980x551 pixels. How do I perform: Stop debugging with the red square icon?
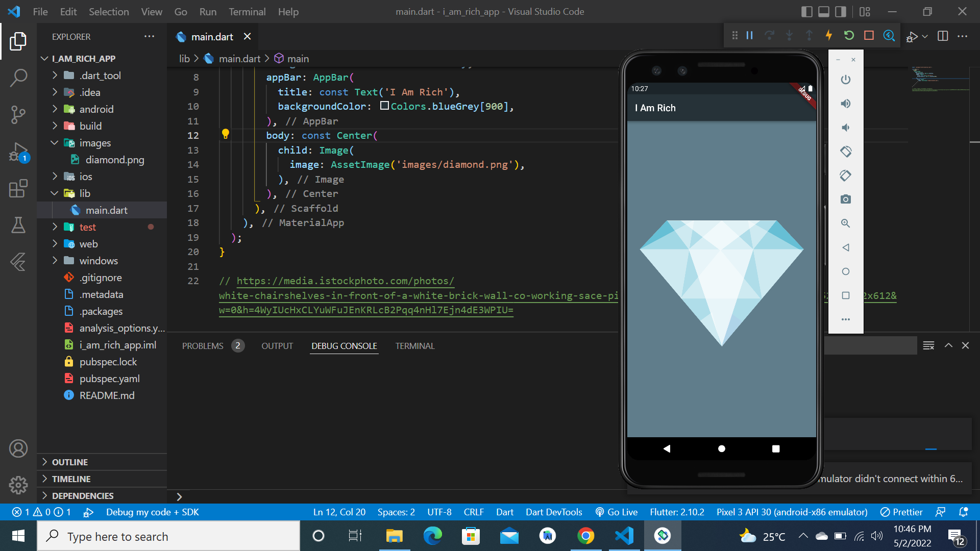(869, 36)
